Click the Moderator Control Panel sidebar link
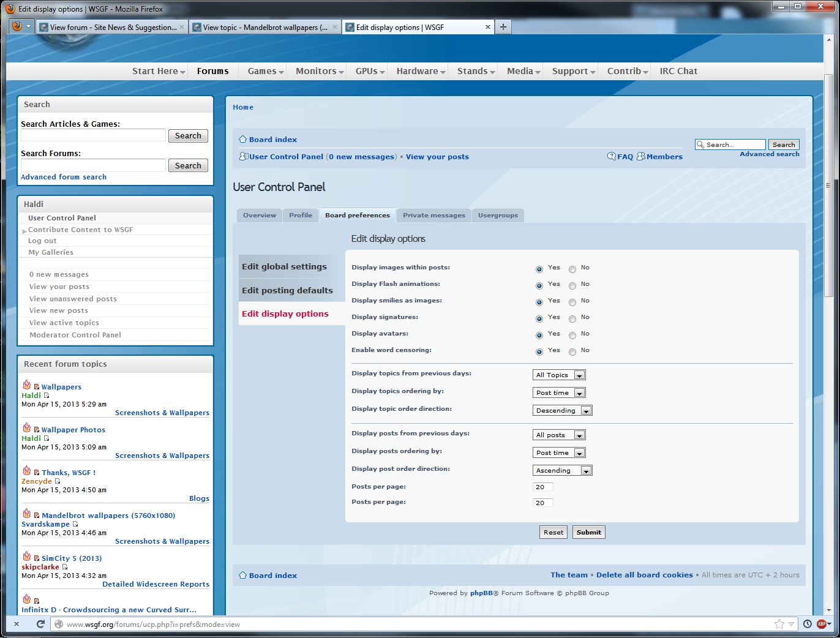840x638 pixels. coord(75,335)
